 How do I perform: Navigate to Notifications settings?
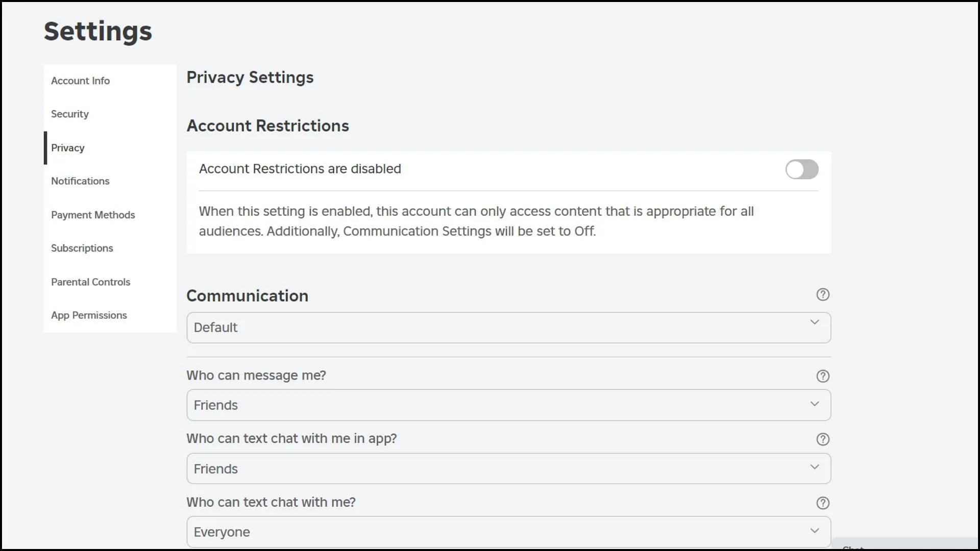pos(80,181)
